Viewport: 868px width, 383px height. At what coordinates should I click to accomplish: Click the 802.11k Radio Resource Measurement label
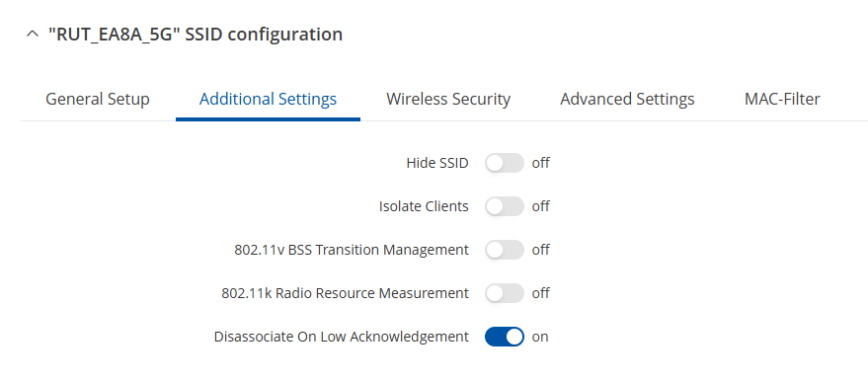click(x=345, y=293)
